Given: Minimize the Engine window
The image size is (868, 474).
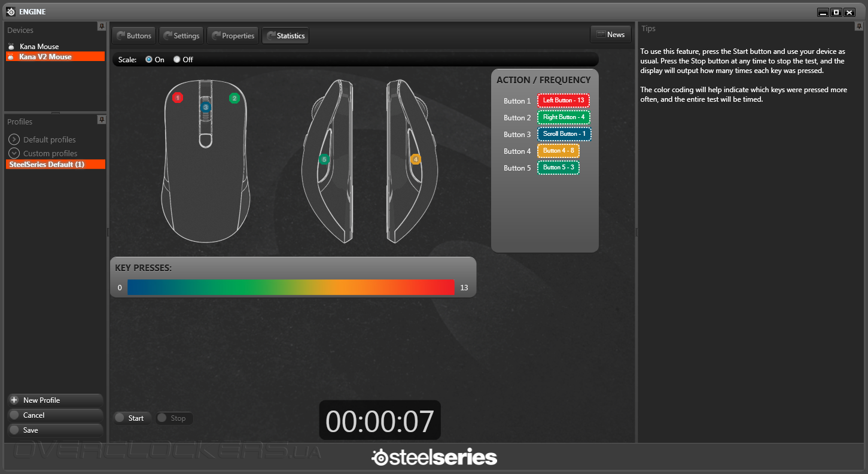Looking at the screenshot, I should (823, 12).
